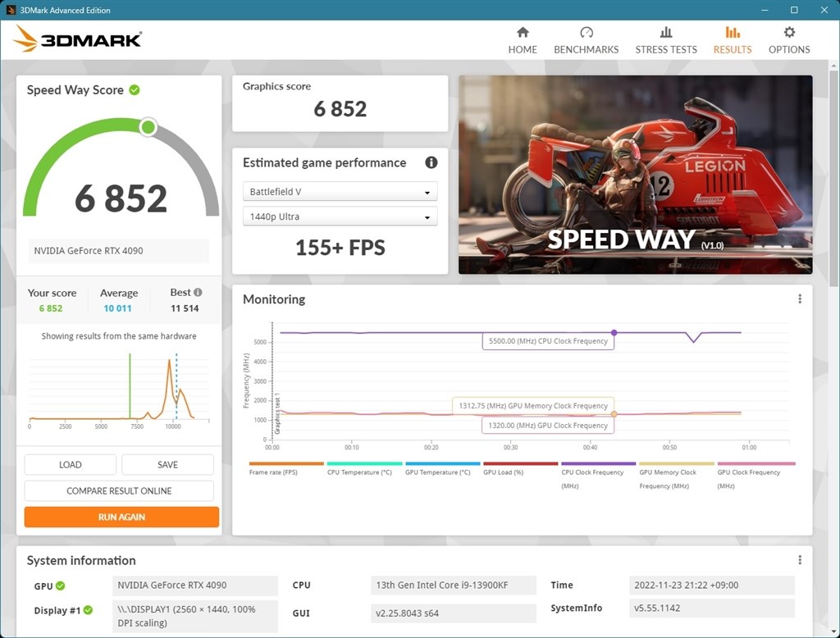This screenshot has width=840, height=638.
Task: Click the 155+ FPS estimate
Action: pos(340,248)
